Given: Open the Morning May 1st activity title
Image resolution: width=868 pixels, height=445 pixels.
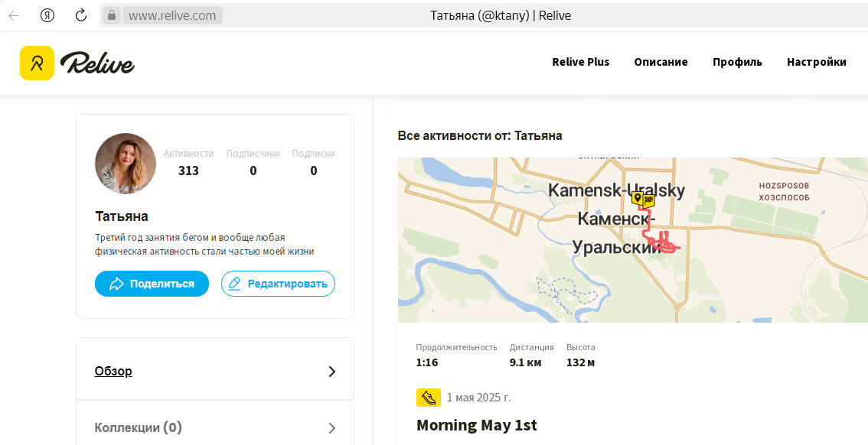Looking at the screenshot, I should click(477, 425).
